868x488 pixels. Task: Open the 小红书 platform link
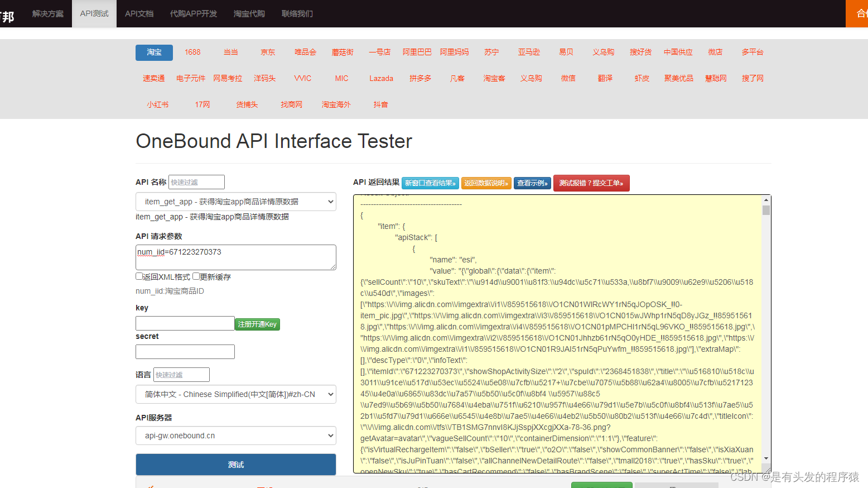pyautogui.click(x=158, y=105)
